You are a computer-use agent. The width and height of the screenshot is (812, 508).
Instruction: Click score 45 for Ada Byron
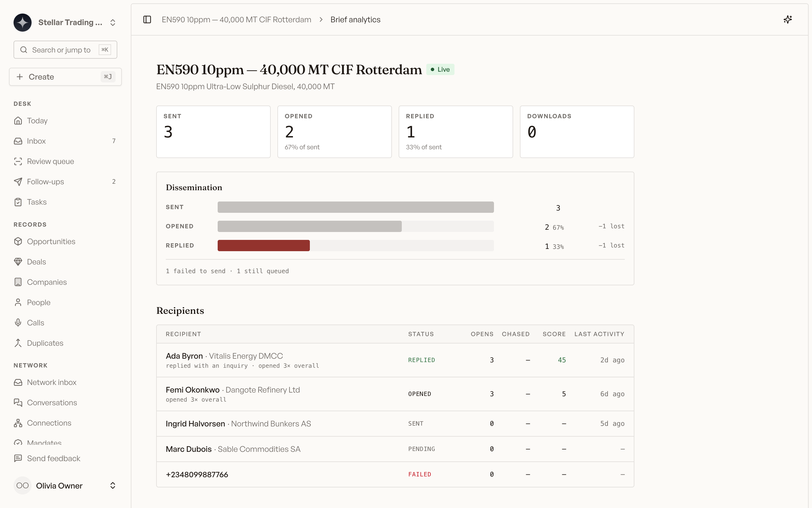pyautogui.click(x=562, y=360)
